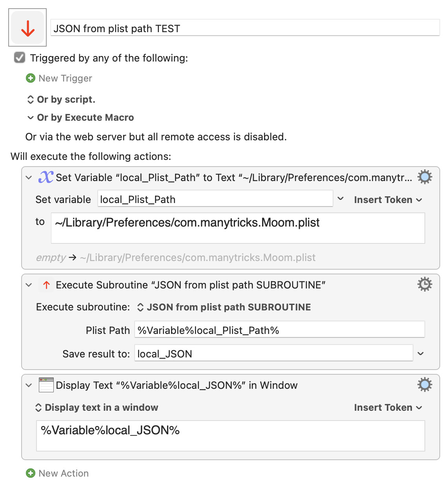Collapse the Execute Subroutine action
The height and width of the screenshot is (486, 448).
click(x=29, y=285)
